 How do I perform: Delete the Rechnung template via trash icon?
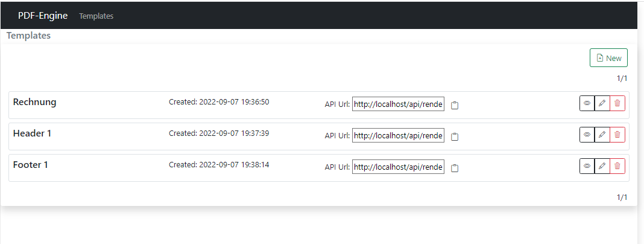tap(617, 103)
